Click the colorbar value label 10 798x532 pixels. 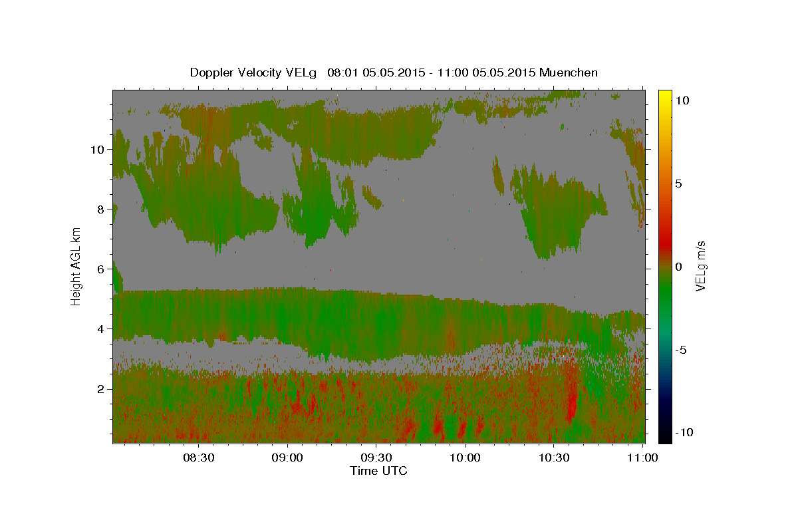coord(682,100)
